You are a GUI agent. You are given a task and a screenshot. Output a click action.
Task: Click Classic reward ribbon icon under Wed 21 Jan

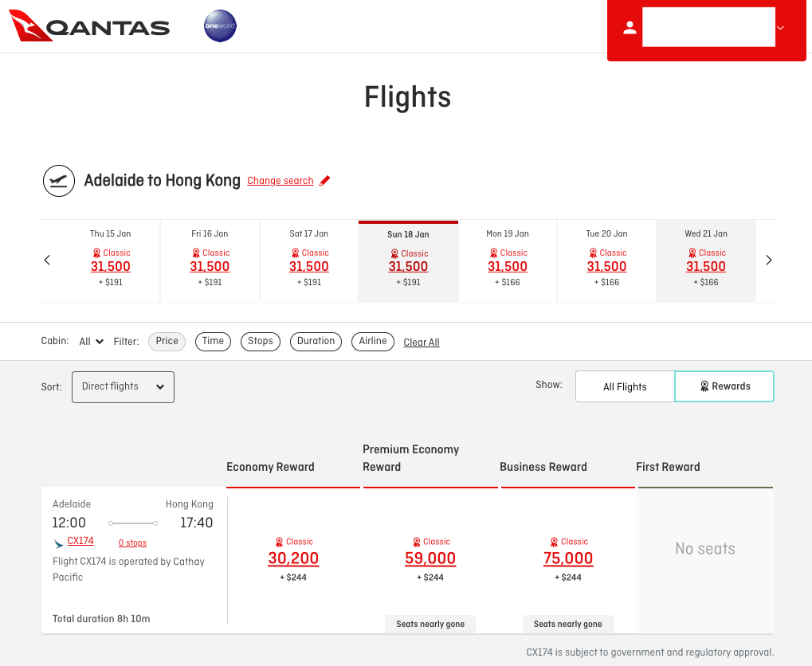coord(692,253)
